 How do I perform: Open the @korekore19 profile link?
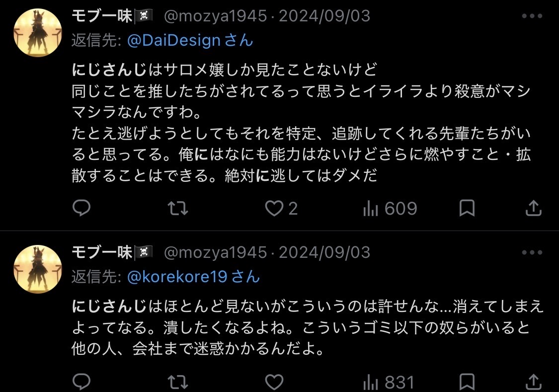coord(177,276)
